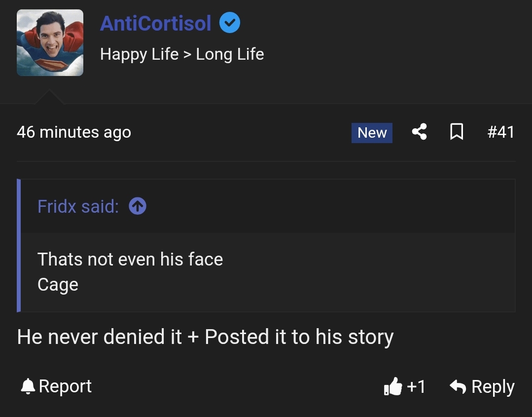Open the '46 minutes ago' timestamp link

[74, 132]
